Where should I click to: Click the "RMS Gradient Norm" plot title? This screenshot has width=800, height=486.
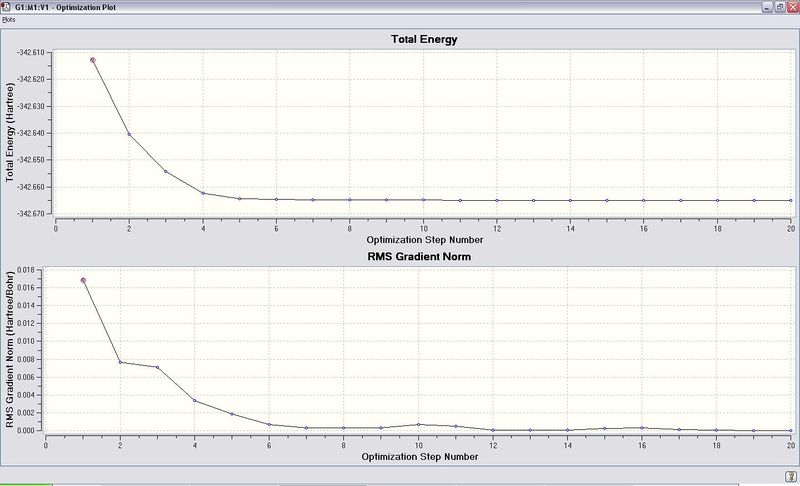[x=419, y=257]
